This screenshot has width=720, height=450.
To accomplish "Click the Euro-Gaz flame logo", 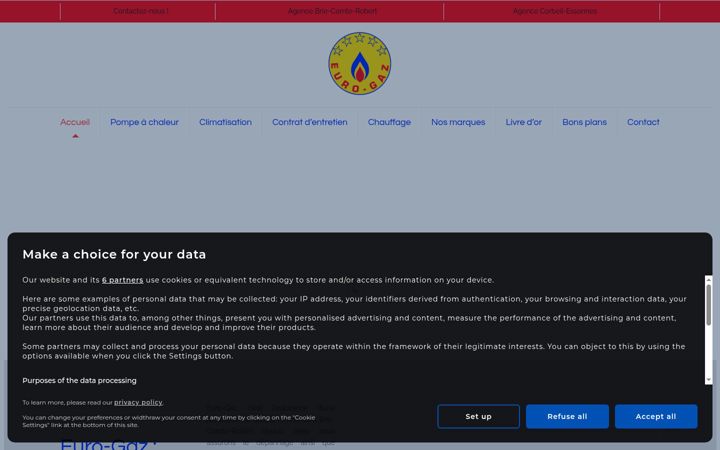I will click(360, 63).
